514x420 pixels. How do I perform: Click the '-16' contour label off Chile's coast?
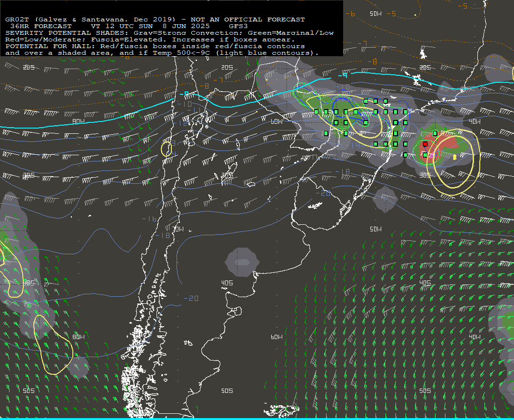(149, 219)
